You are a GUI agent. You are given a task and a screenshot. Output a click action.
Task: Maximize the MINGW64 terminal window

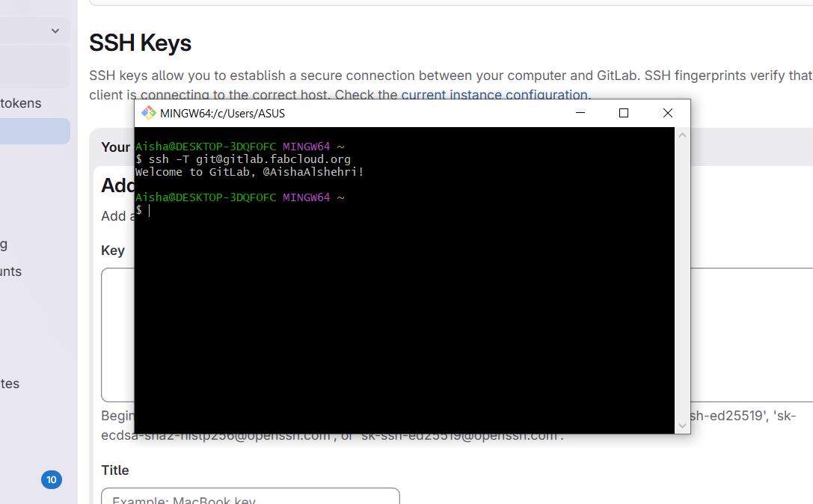(624, 113)
